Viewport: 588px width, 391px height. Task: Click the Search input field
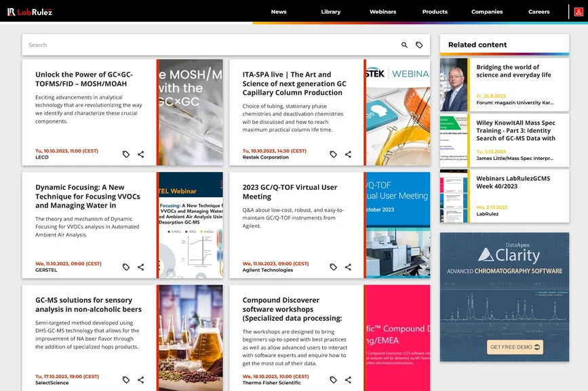coord(210,45)
